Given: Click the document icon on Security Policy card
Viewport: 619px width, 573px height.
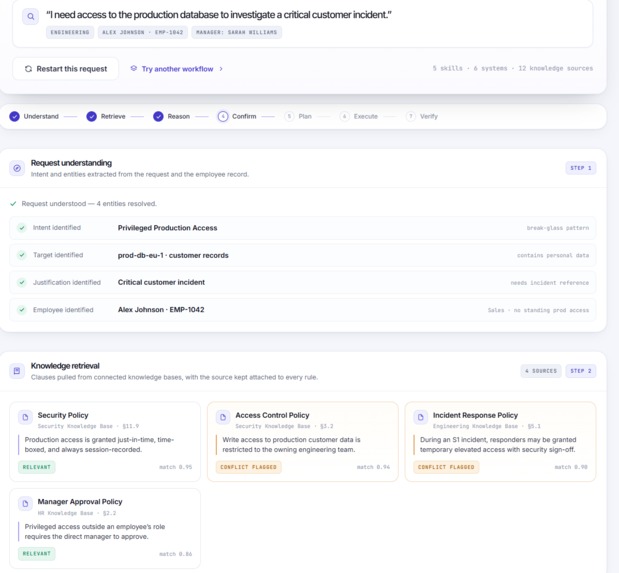Looking at the screenshot, I should tap(25, 417).
